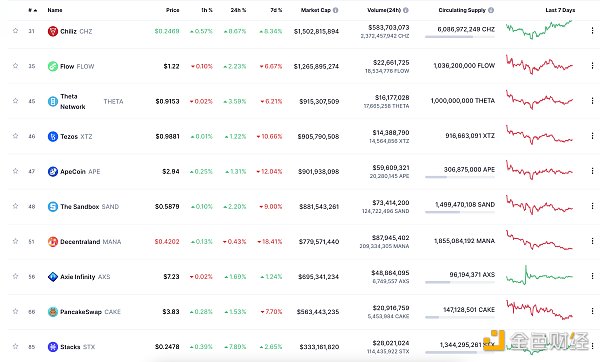600x362 pixels.
Task: Click the Axie Infinity logo icon
Action: (53, 277)
